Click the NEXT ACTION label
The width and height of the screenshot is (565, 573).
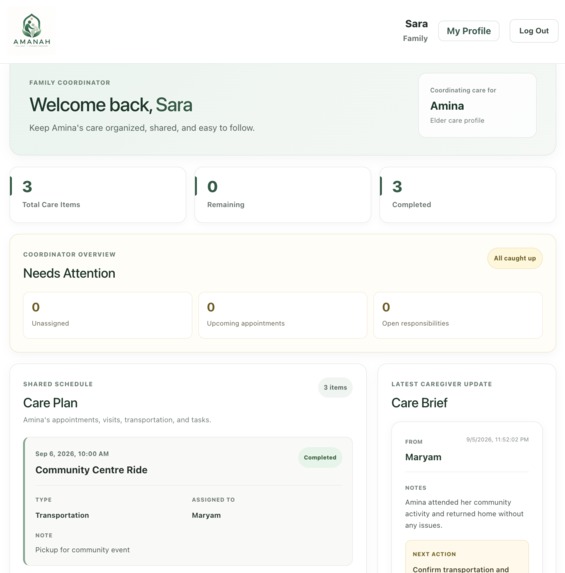(x=434, y=554)
